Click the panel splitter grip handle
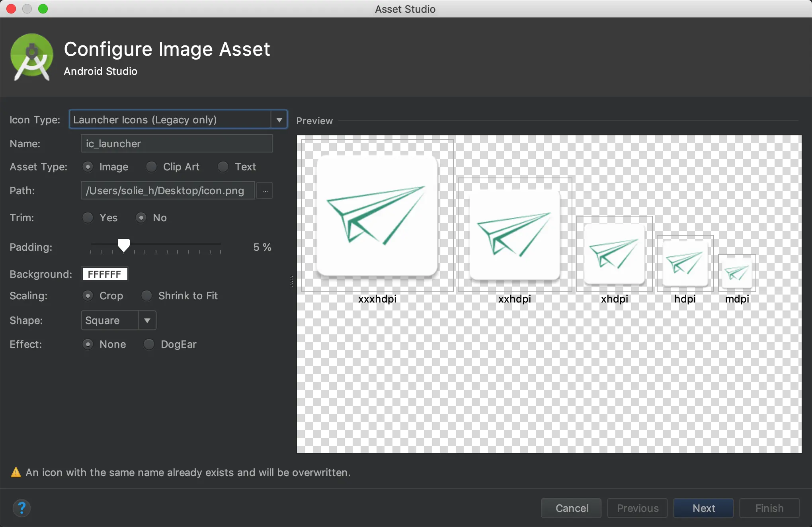Image resolution: width=812 pixels, height=527 pixels. pyautogui.click(x=292, y=282)
